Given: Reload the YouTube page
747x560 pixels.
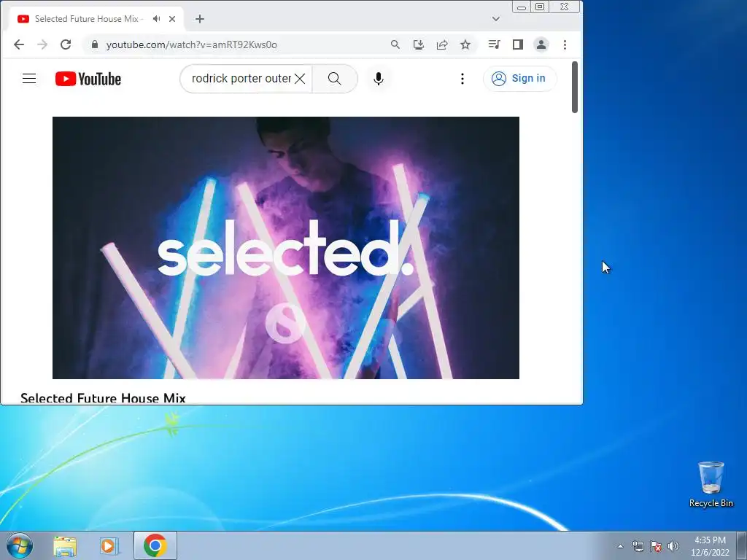Looking at the screenshot, I should point(66,44).
